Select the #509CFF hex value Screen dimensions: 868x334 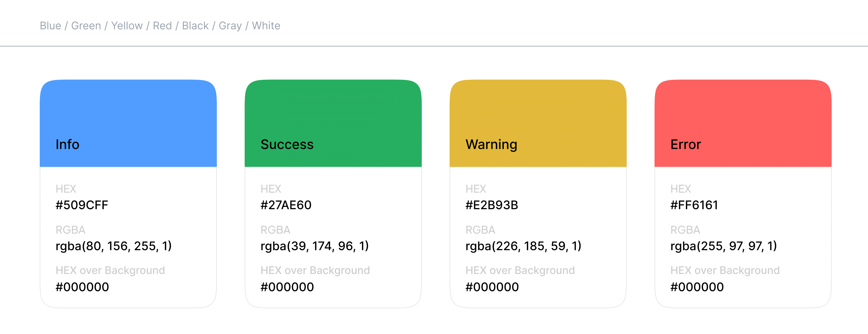click(82, 205)
